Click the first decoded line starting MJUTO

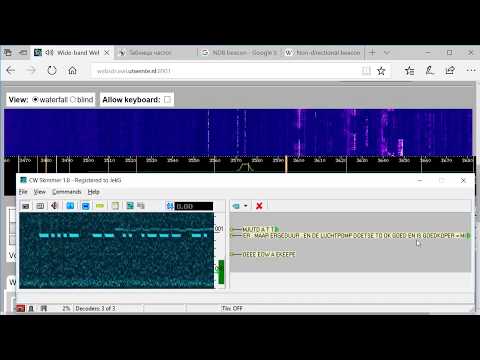(x=260, y=229)
